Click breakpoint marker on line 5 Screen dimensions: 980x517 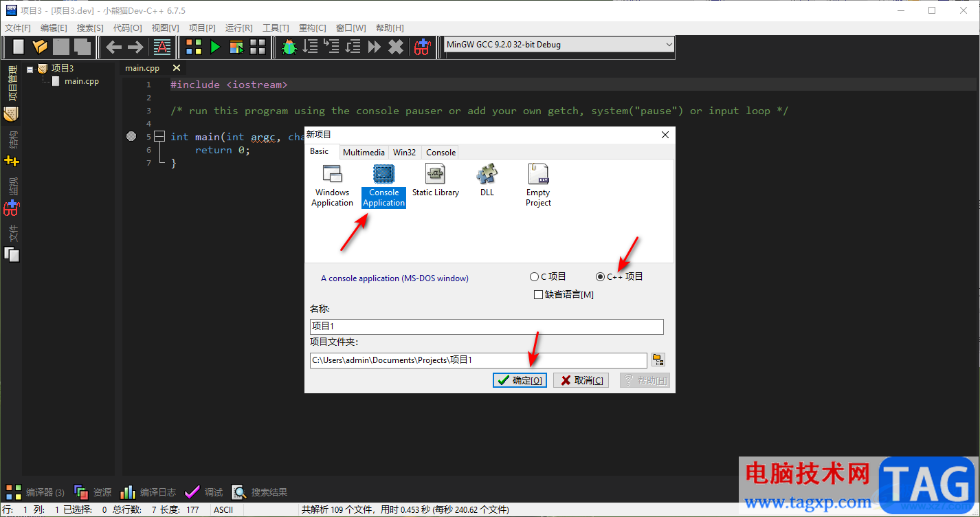pos(131,137)
